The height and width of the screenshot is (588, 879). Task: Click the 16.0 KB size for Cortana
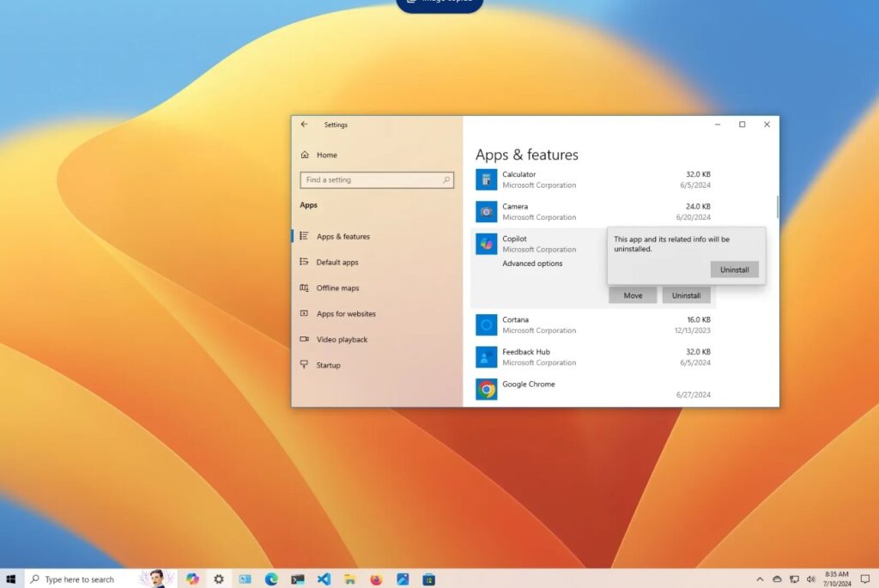coord(699,319)
